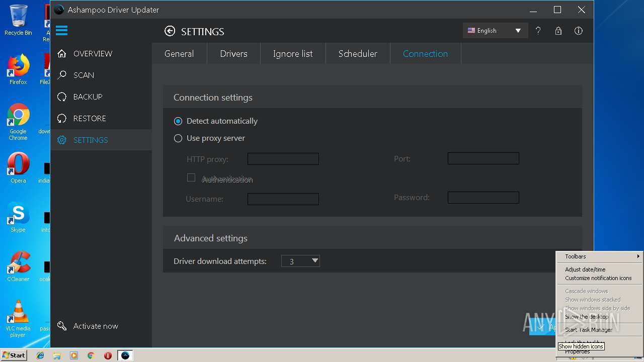The image size is (644, 362).
Task: Click the Password input field
Action: pos(484,198)
